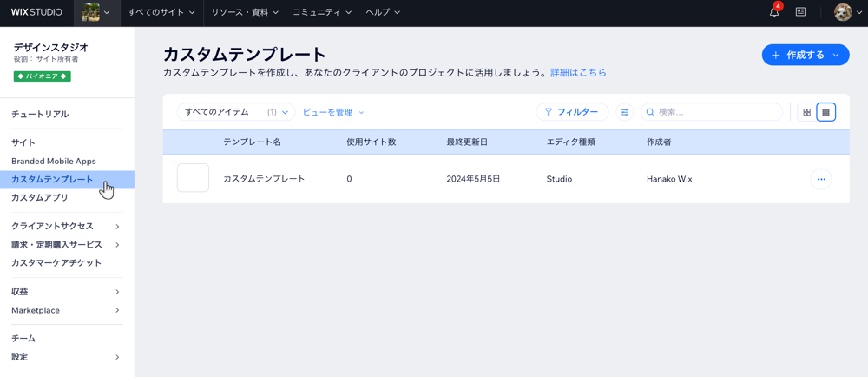This screenshot has width=868, height=377.
Task: Select カスタムテンプレート in the sidebar
Action: [x=67, y=179]
